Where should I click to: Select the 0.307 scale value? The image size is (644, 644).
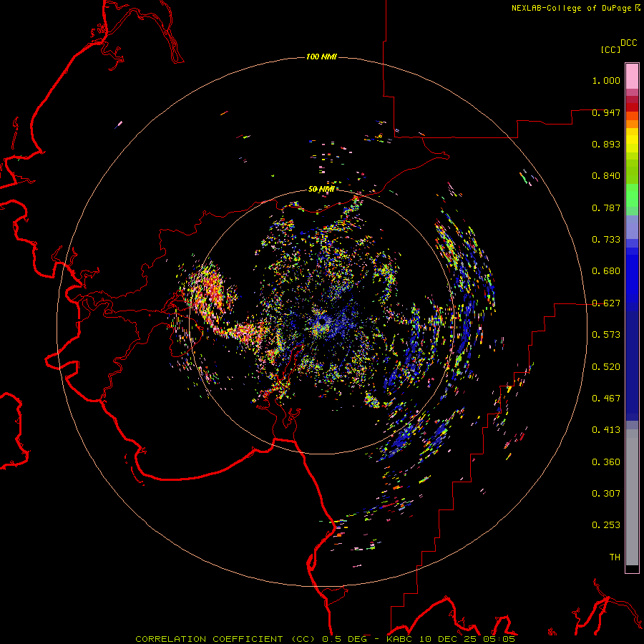pos(606,494)
